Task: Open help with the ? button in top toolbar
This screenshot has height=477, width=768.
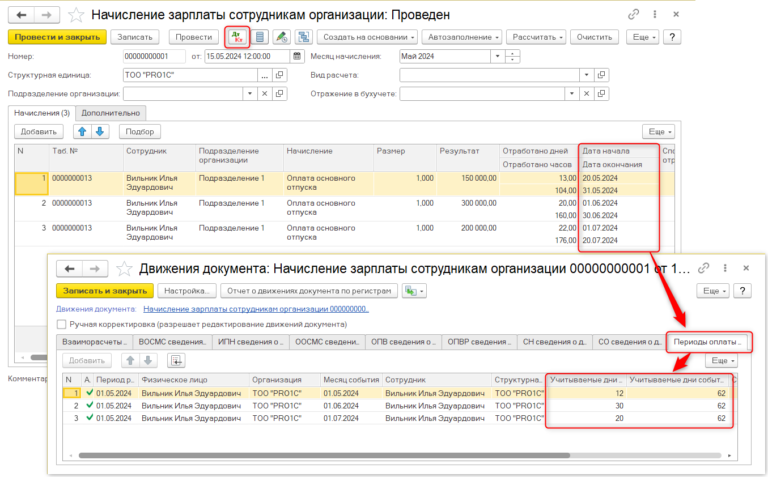Action: pyautogui.click(x=672, y=37)
